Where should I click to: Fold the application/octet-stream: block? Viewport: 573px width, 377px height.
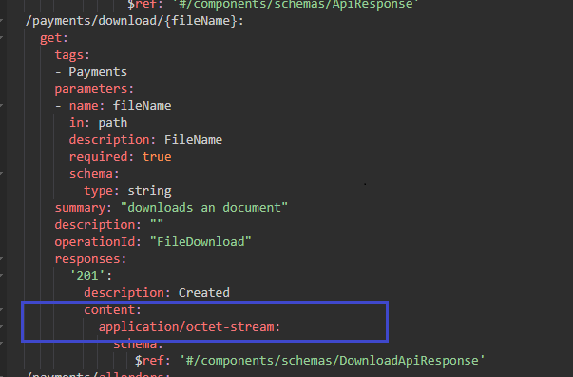(1, 327)
